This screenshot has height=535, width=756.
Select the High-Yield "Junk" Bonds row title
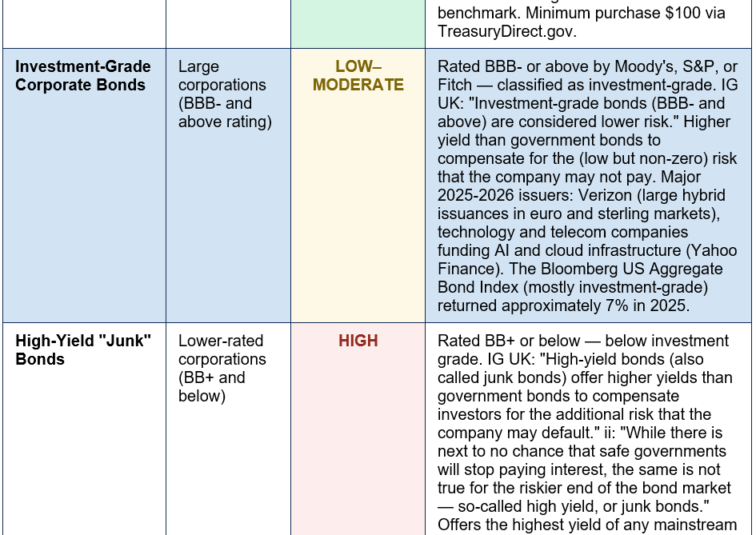pos(83,350)
